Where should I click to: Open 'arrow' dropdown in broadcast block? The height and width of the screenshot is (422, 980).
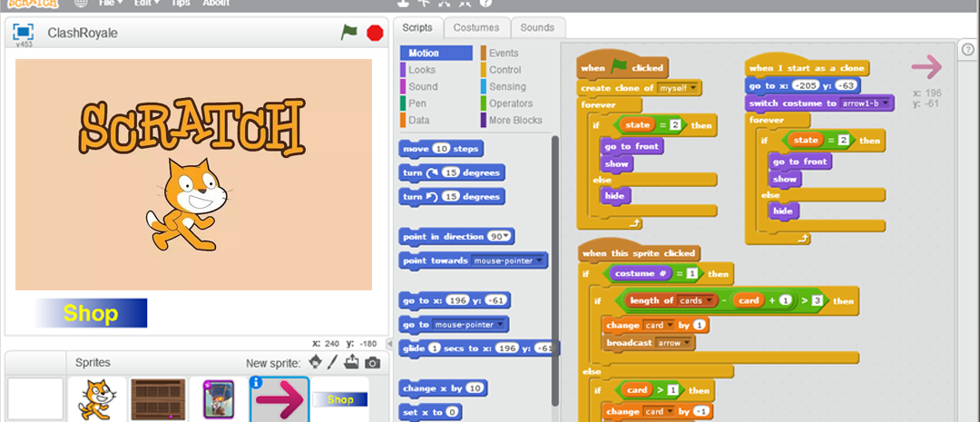(x=674, y=343)
